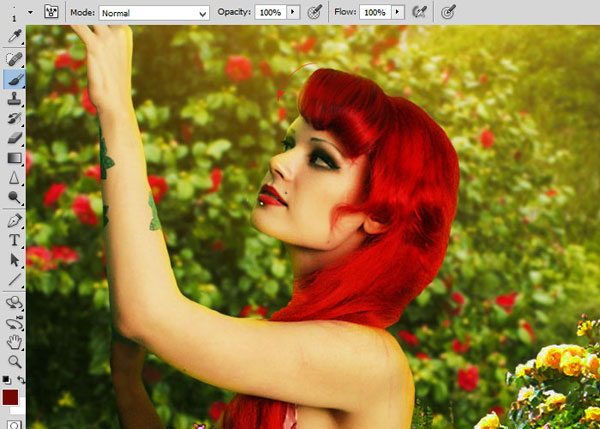600x429 pixels.
Task: Click the Opacity value field
Action: pos(271,12)
